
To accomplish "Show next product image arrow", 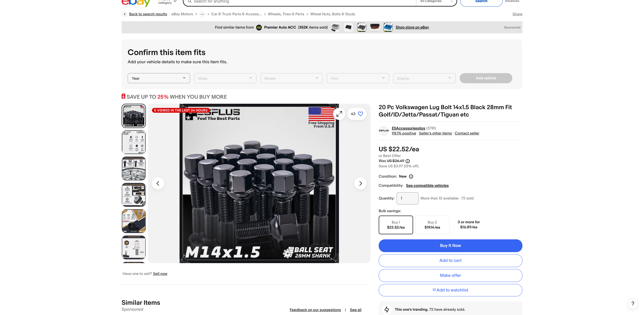I will click(x=360, y=184).
